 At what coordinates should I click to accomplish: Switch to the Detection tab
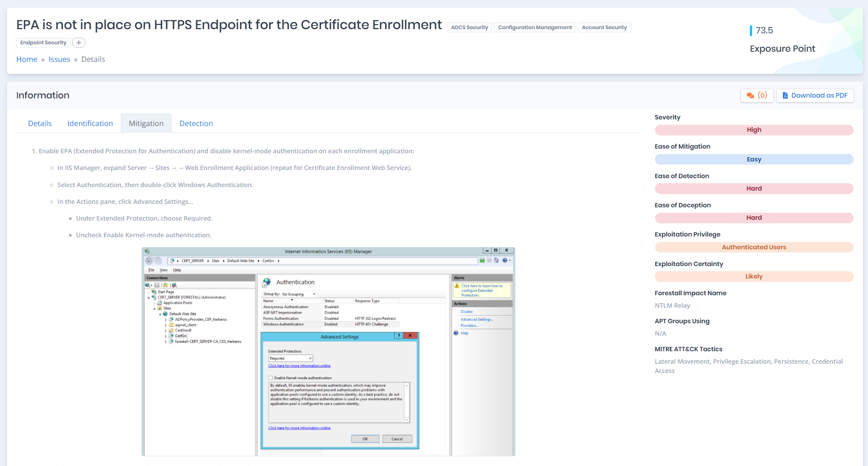[196, 123]
